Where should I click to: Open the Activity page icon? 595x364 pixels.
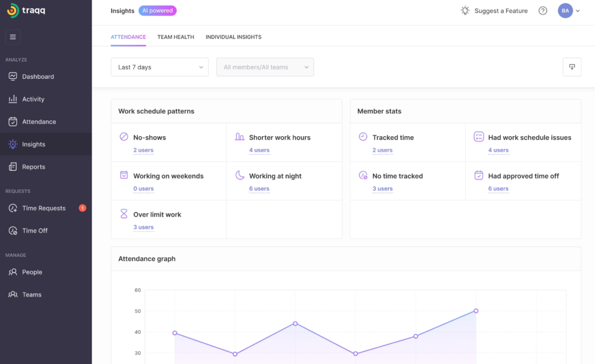coord(13,99)
